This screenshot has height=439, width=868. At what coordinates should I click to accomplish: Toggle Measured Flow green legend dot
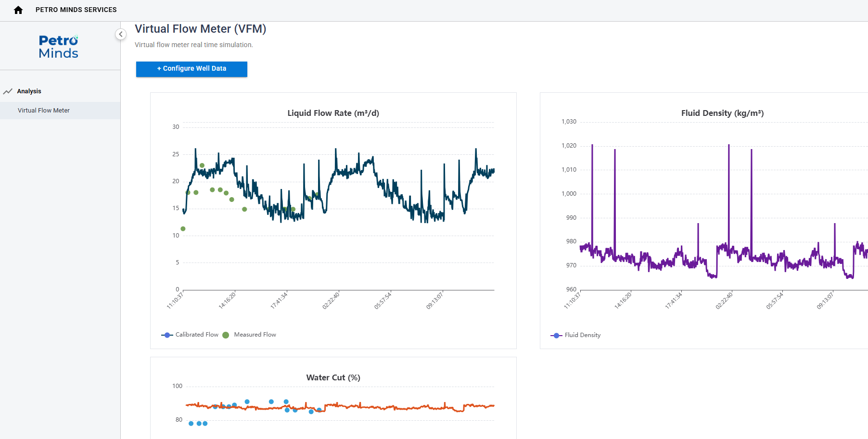[x=226, y=335]
